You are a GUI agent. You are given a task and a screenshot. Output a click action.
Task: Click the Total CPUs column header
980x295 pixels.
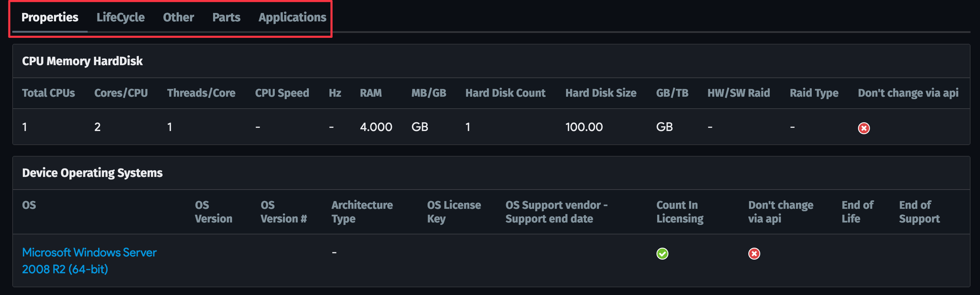[48, 93]
